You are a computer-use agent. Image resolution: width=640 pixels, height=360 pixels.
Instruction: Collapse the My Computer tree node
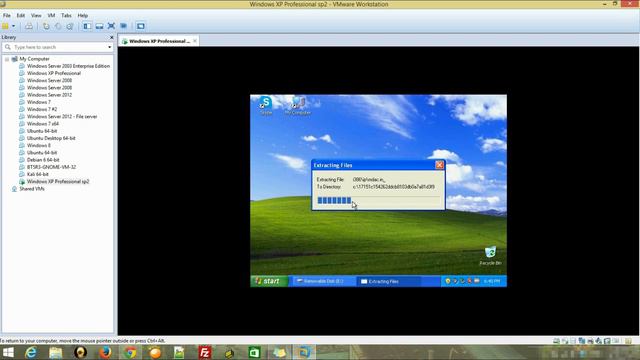pos(7,59)
